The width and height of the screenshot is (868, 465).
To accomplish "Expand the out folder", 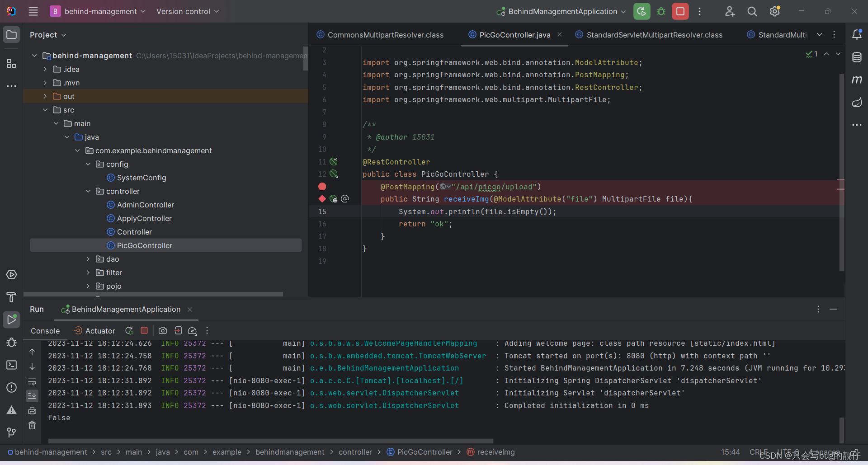I will pos(45,96).
